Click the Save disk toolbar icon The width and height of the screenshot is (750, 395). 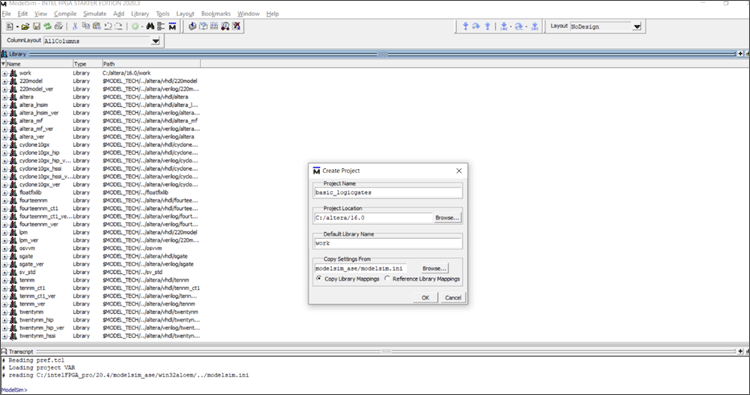(x=36, y=26)
